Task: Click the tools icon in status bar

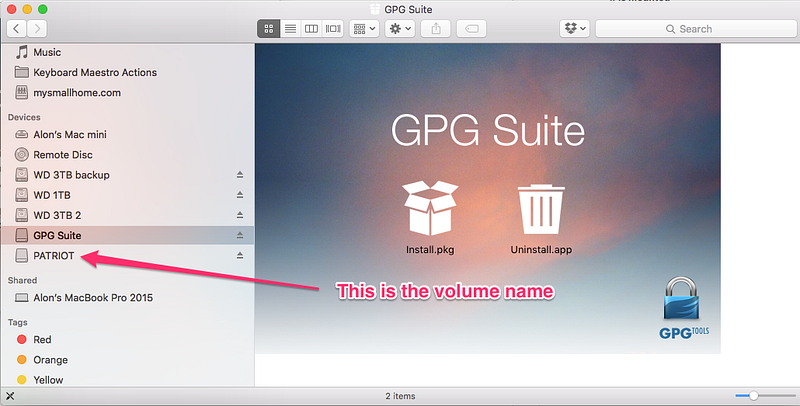Action: [x=10, y=396]
